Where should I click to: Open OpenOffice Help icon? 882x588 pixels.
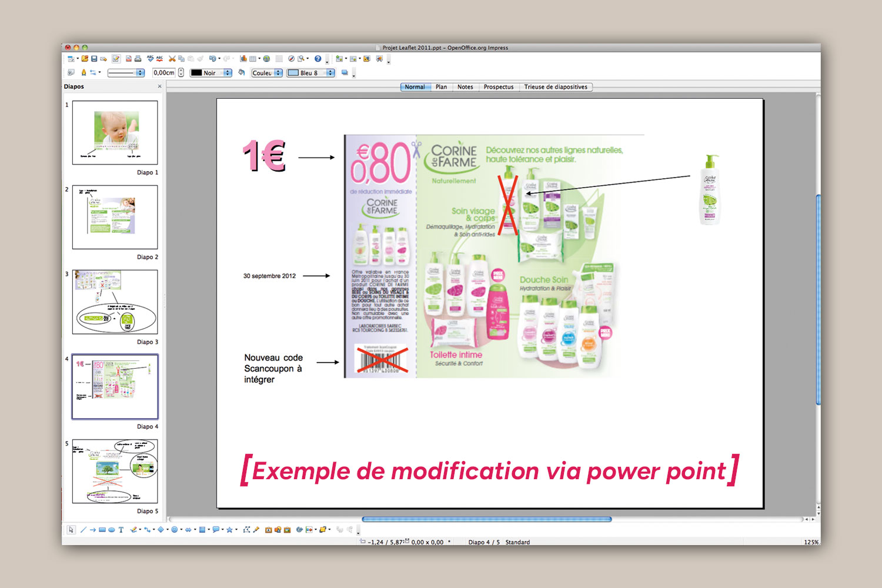[x=318, y=59]
